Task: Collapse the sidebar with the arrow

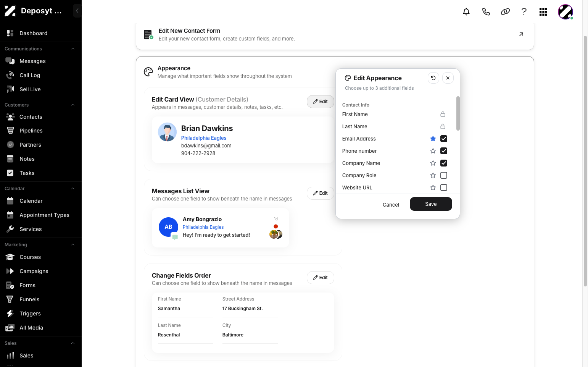Action: coord(77,11)
